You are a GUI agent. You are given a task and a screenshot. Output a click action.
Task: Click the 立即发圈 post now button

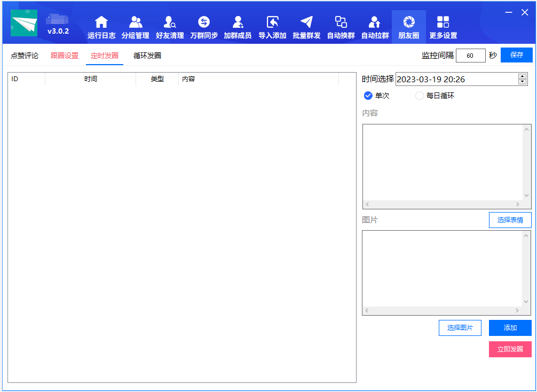click(x=510, y=349)
